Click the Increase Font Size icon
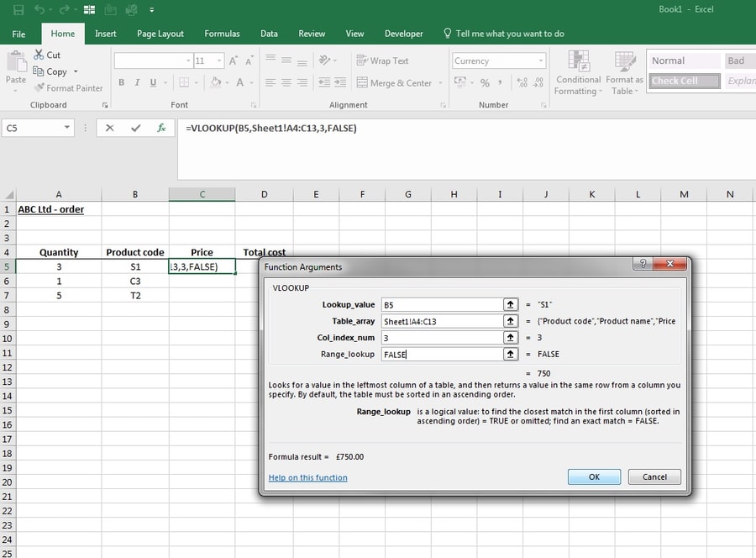 (x=234, y=61)
